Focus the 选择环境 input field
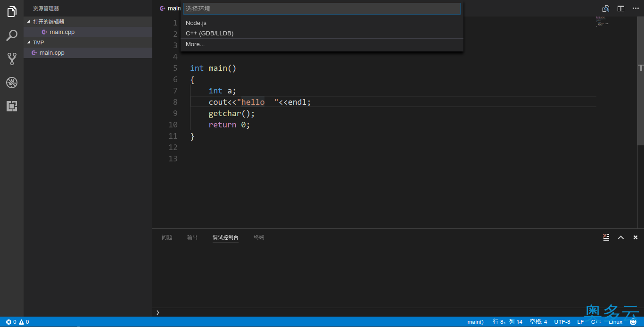The height and width of the screenshot is (327, 644). pos(322,8)
